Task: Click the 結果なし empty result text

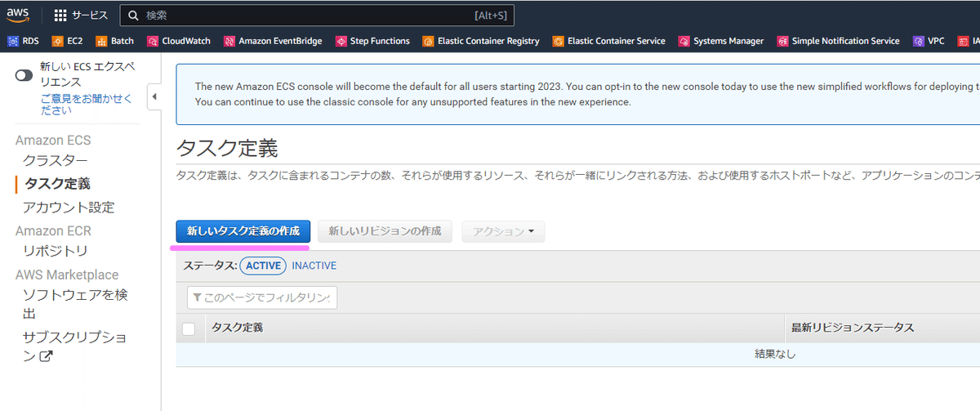Action: (x=775, y=354)
